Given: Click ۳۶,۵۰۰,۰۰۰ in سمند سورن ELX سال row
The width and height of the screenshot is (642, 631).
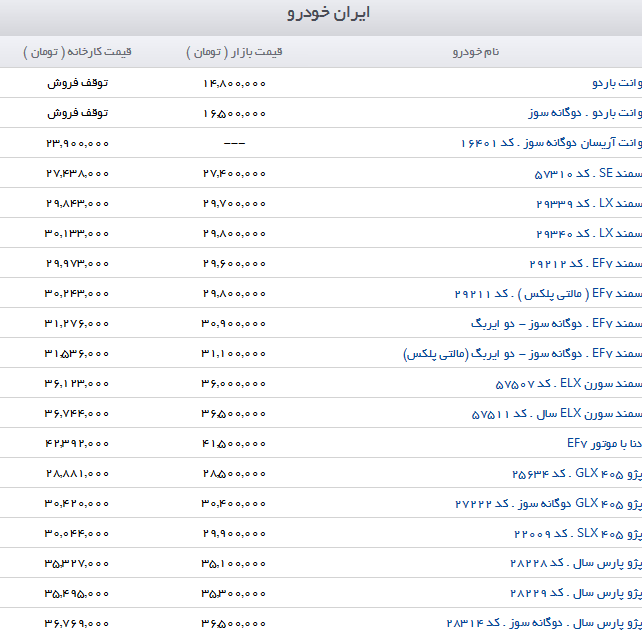Looking at the screenshot, I should [233, 414].
